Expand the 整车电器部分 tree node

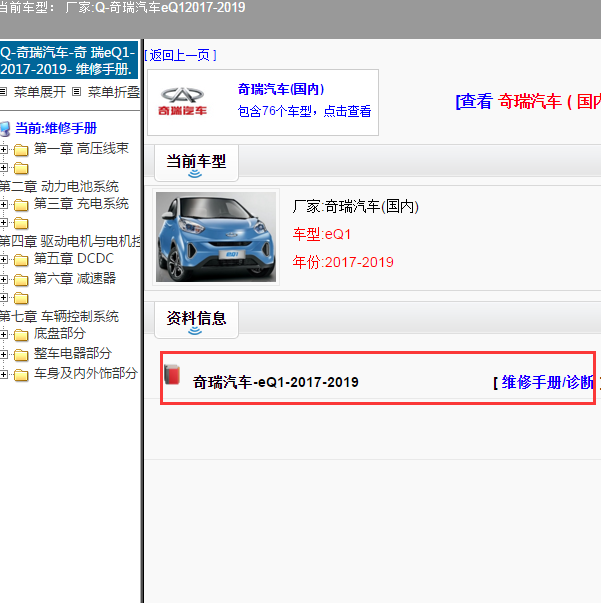pos(3,354)
